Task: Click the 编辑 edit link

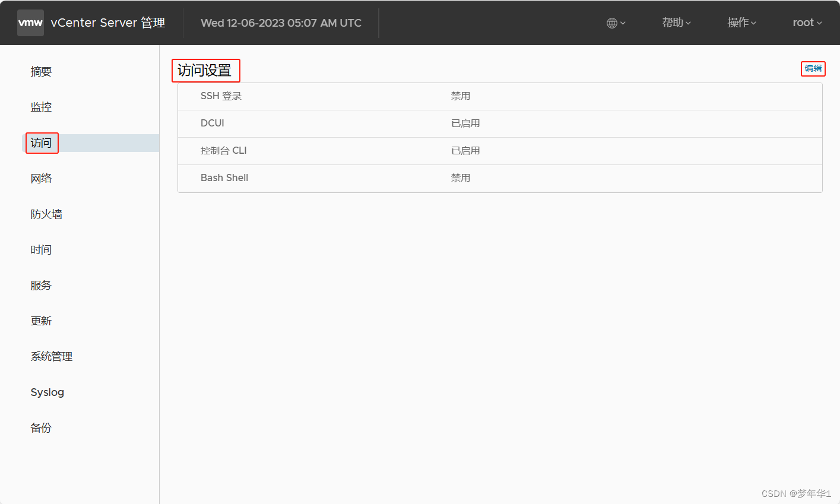Action: tap(813, 68)
